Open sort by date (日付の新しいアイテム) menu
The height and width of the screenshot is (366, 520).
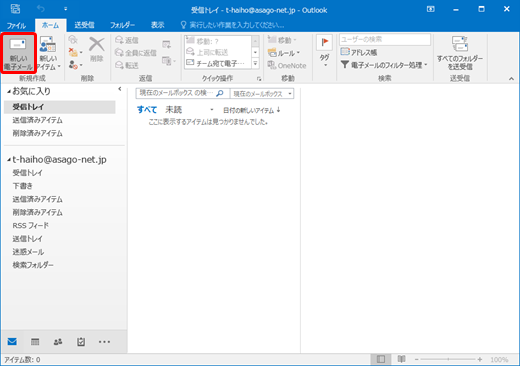(252, 110)
